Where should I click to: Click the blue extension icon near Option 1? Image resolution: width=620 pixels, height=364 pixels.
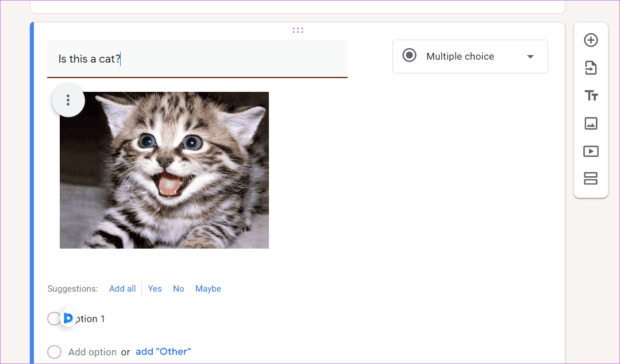68,317
